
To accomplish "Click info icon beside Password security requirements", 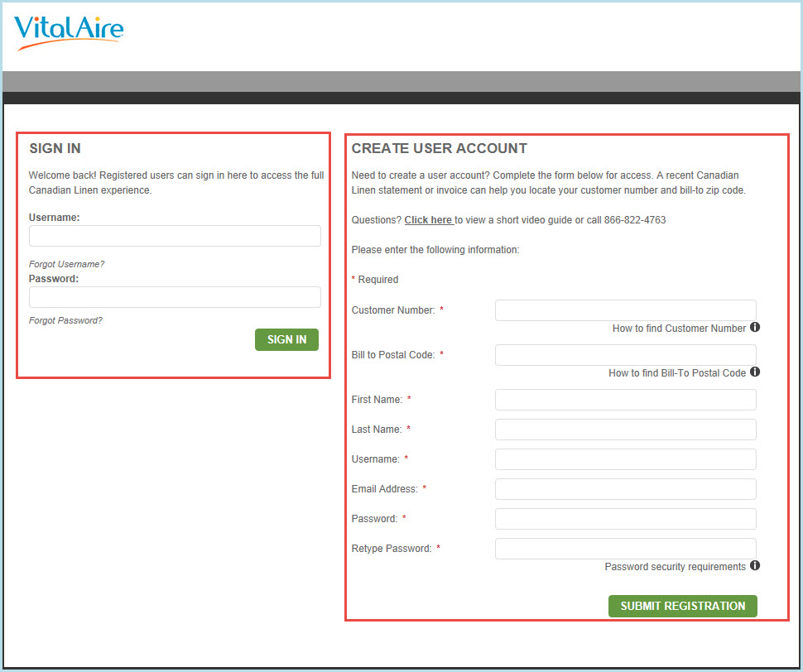I will tap(755, 566).
